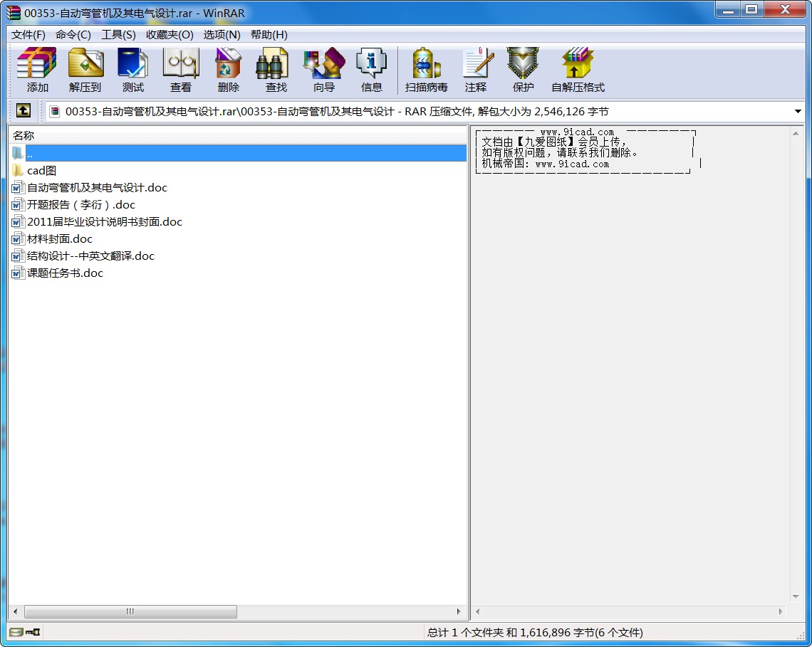Click Word icon of 材料封面.doc
Screen dimensions: 812x647
(18, 238)
